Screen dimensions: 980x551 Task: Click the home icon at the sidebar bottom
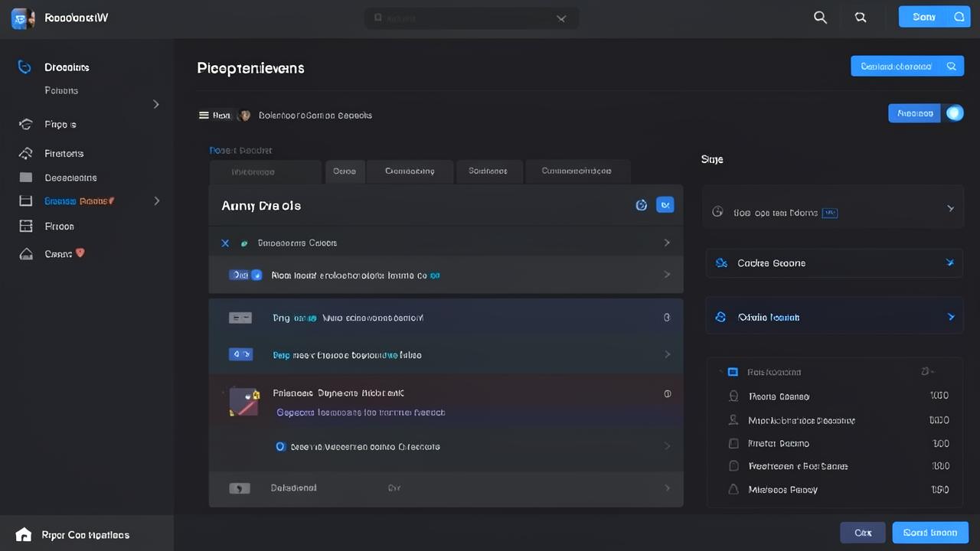(x=24, y=534)
